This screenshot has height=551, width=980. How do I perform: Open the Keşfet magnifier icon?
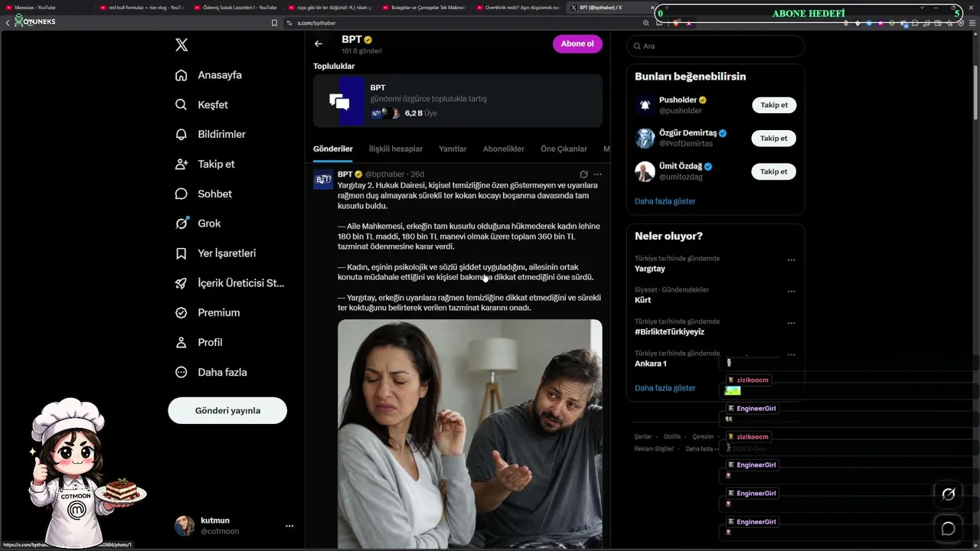(181, 105)
